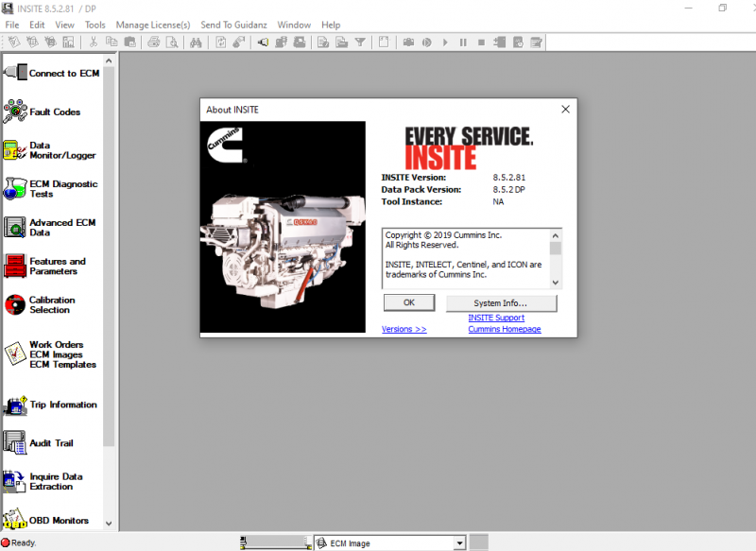Open the Send To Guidanz menu
Screen dimensions: 756x551
233,25
